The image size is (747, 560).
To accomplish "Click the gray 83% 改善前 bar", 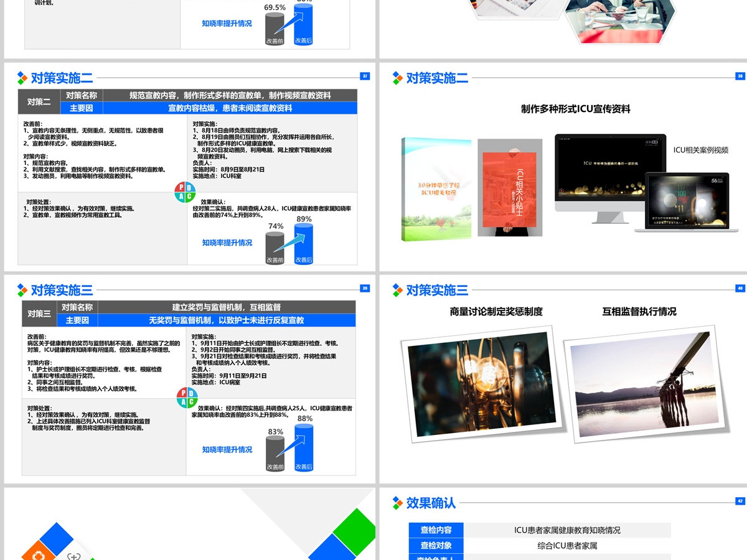I will (x=275, y=454).
